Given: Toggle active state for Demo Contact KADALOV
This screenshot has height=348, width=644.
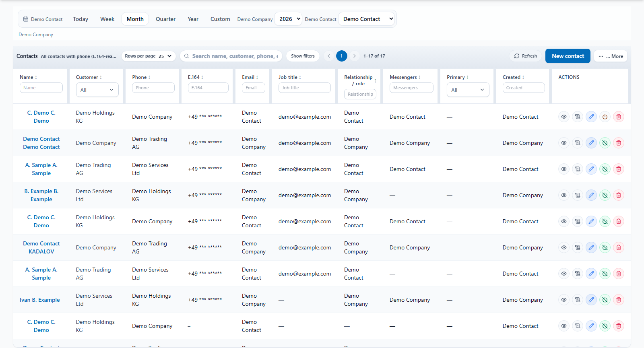Looking at the screenshot, I should (605, 247).
